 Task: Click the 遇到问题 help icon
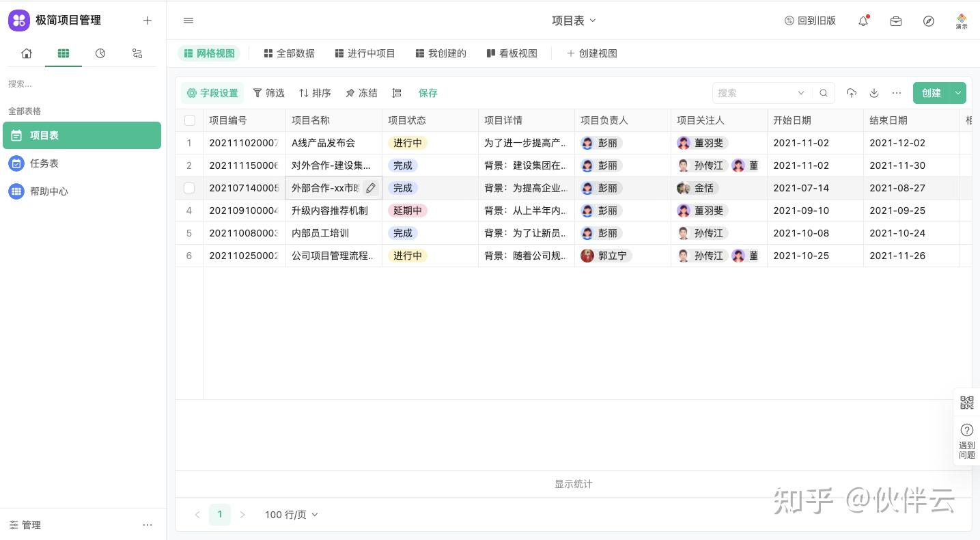[966, 430]
